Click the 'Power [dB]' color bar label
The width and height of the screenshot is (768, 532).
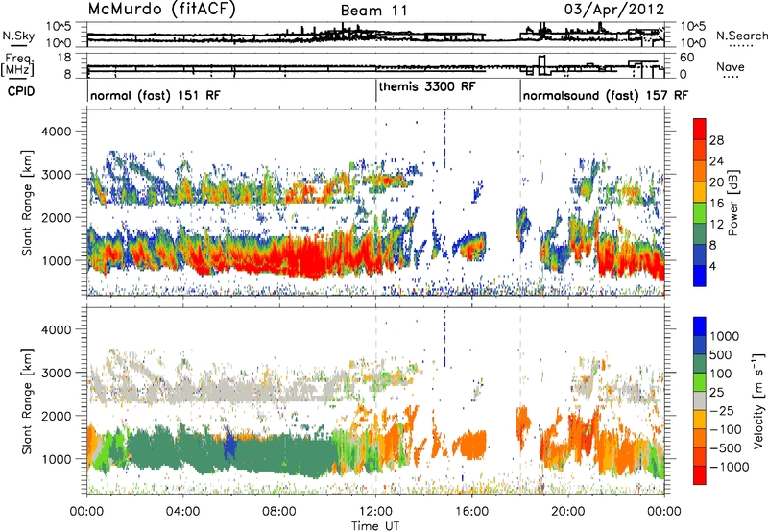(x=732, y=203)
